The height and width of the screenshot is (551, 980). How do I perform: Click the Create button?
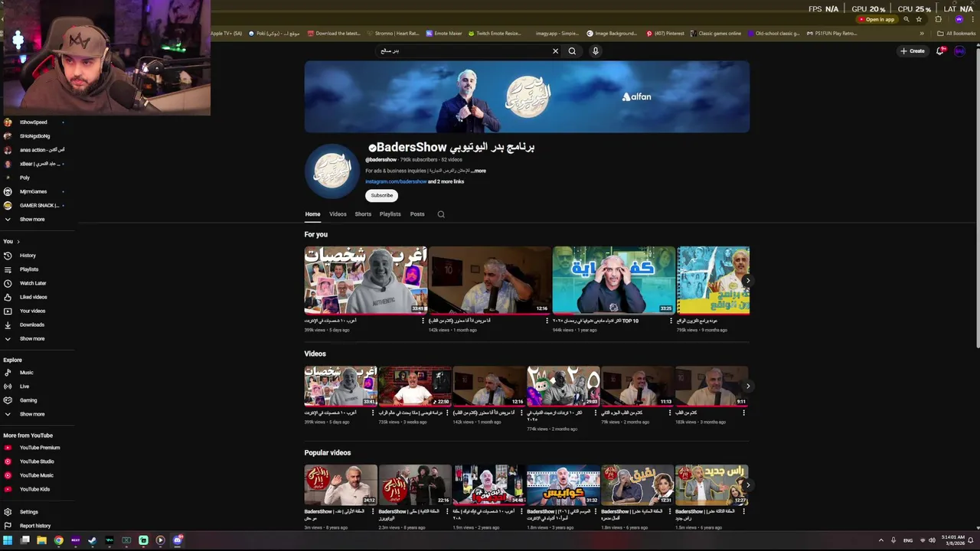click(x=913, y=51)
